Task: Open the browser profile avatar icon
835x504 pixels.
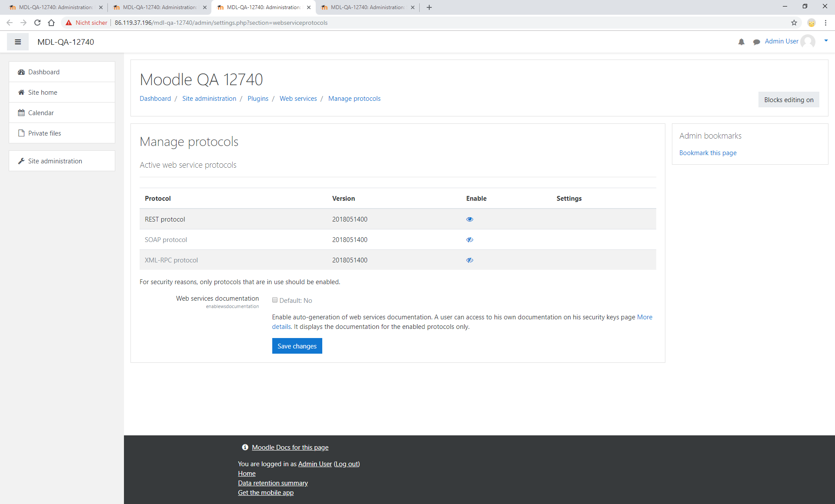Action: tap(811, 23)
